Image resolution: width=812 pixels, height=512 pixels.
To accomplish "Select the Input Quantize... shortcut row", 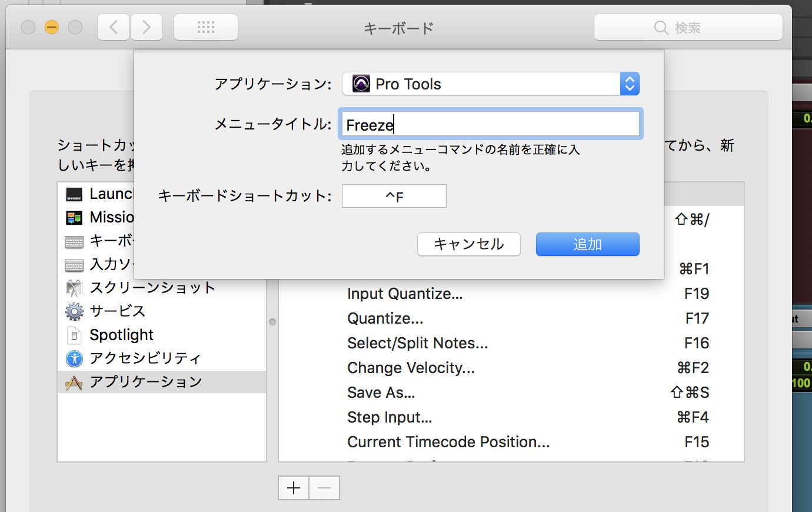I will 511,294.
